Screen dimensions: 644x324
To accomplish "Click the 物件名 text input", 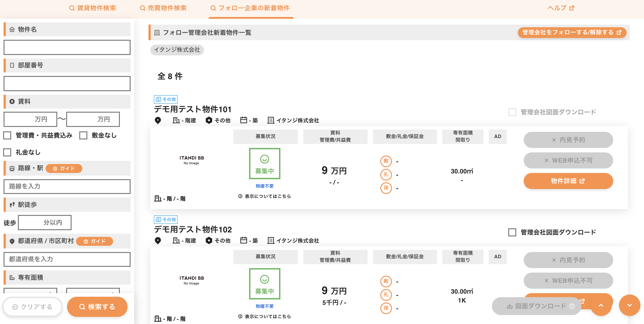I will tap(67, 47).
